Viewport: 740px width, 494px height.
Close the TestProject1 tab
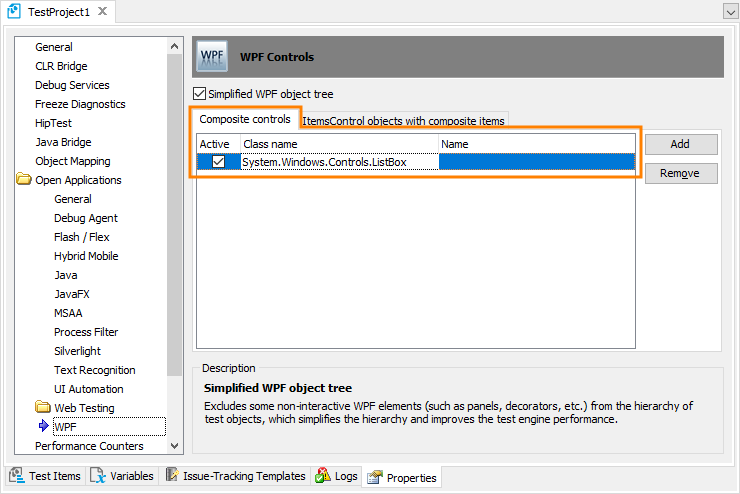(x=102, y=11)
